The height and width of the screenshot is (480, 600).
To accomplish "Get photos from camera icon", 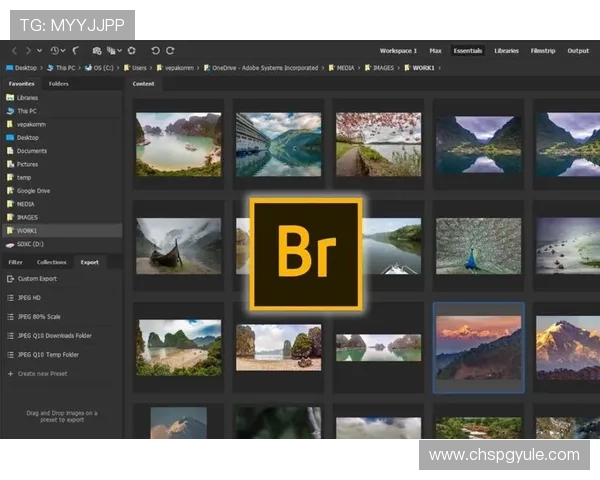I will click(97, 51).
